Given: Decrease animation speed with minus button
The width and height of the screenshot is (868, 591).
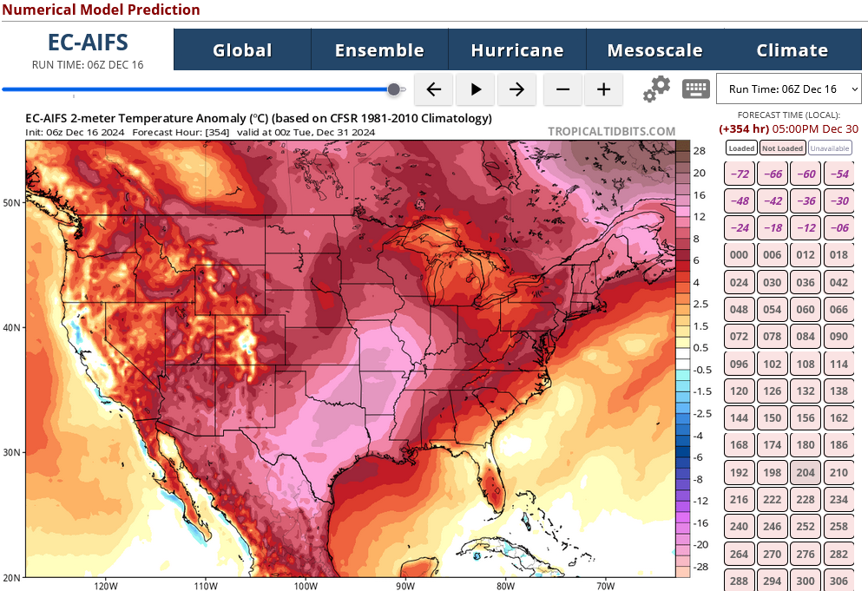Looking at the screenshot, I should (562, 89).
